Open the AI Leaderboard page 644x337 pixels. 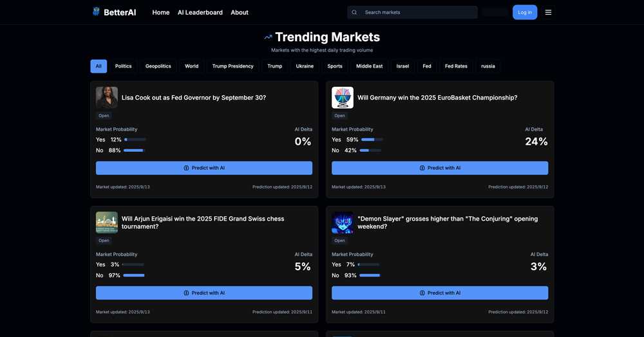200,12
